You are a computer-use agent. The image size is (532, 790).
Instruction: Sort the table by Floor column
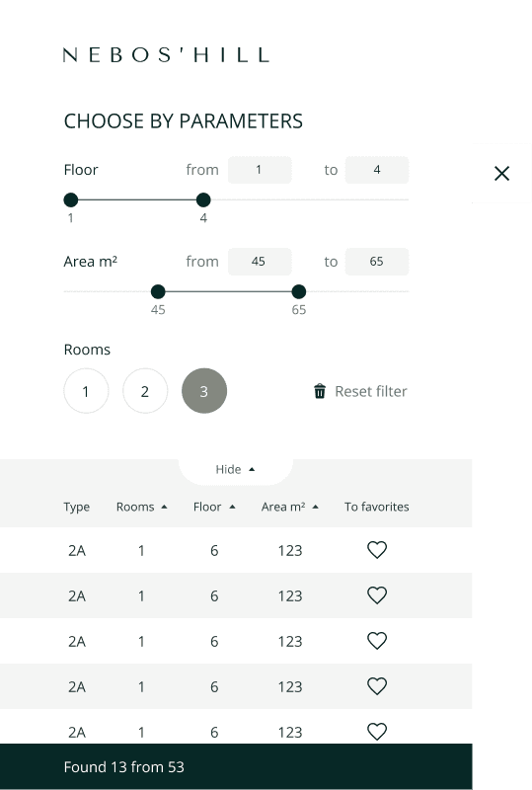pos(214,507)
